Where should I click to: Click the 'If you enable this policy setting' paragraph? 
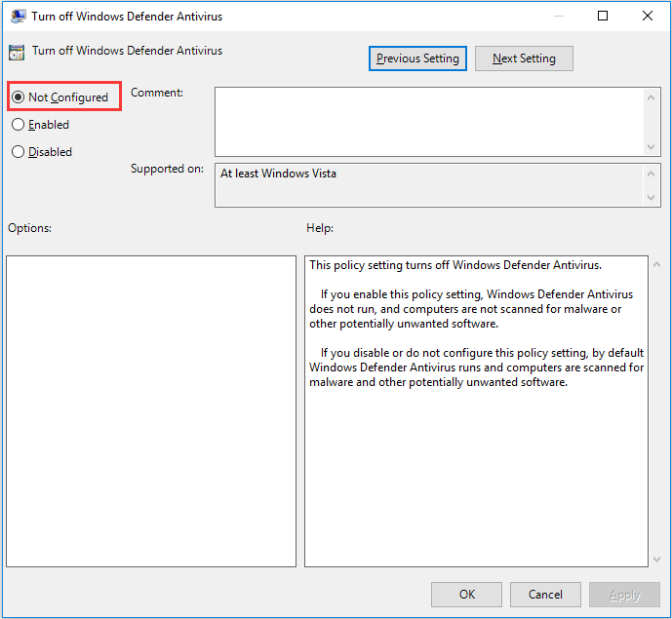(471, 309)
